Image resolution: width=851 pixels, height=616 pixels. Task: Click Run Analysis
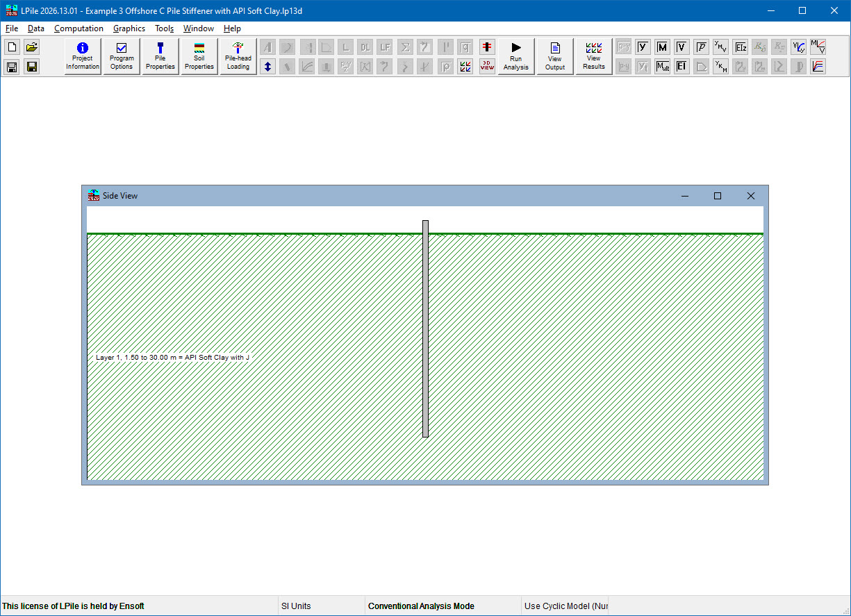516,57
